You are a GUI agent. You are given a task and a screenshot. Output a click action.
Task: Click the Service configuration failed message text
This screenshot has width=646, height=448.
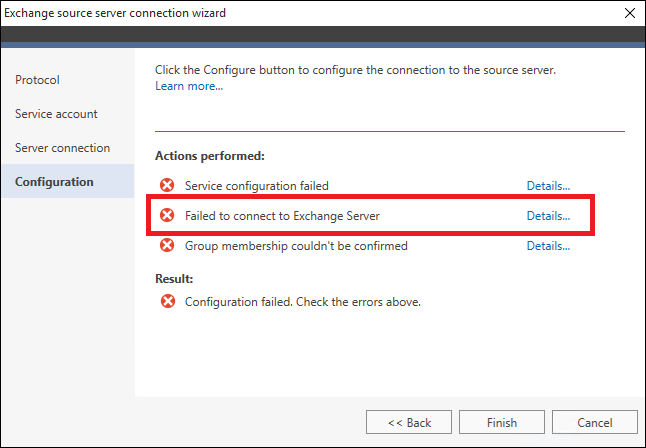click(x=257, y=186)
